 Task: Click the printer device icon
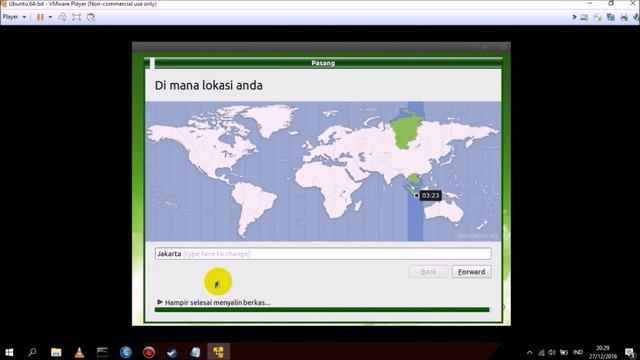[x=624, y=17]
